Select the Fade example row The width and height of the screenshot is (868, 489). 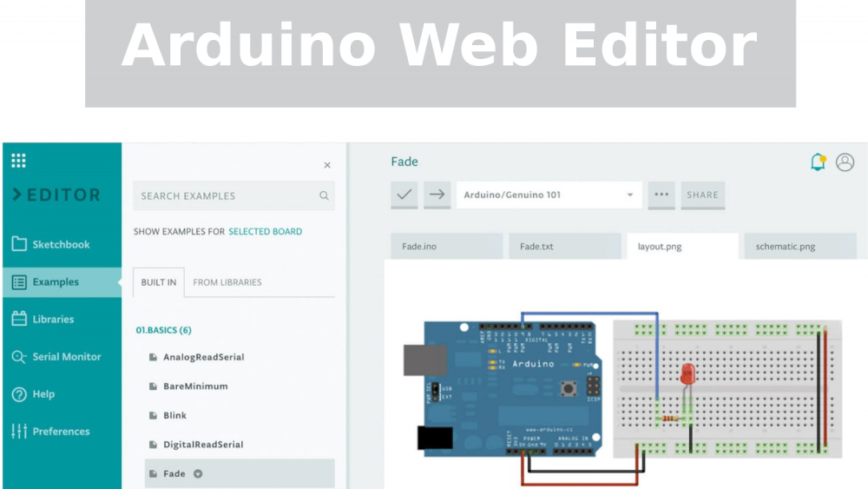240,473
